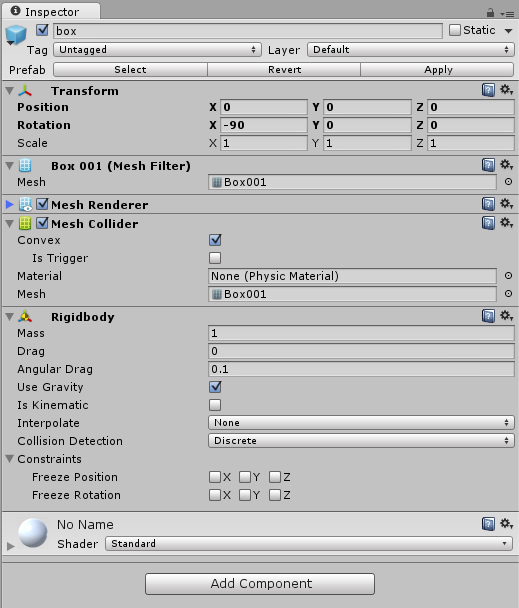
Task: Toggle the Static checkbox
Action: (x=455, y=30)
